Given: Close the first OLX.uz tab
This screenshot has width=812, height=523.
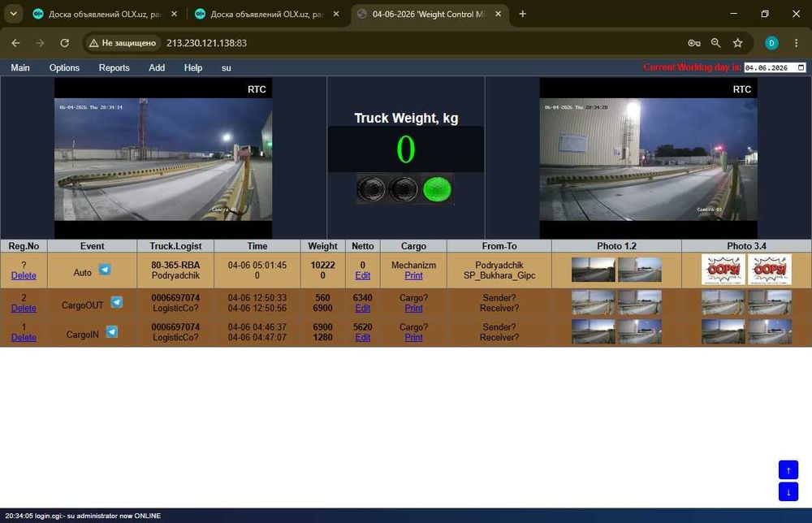Looking at the screenshot, I should coord(174,14).
